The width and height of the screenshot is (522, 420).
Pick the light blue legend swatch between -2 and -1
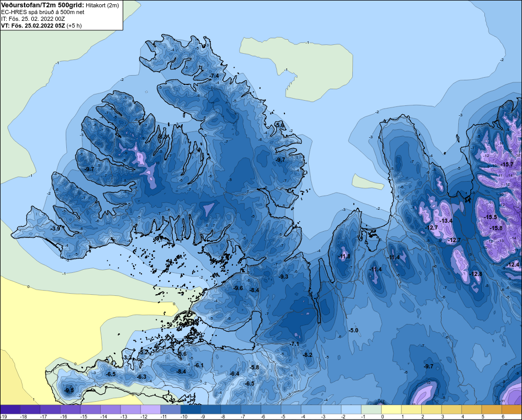click(351, 410)
